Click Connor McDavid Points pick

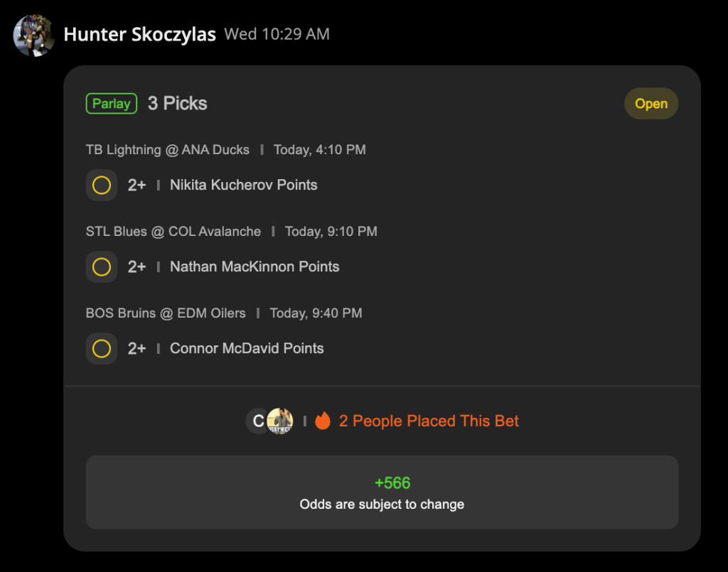247,348
